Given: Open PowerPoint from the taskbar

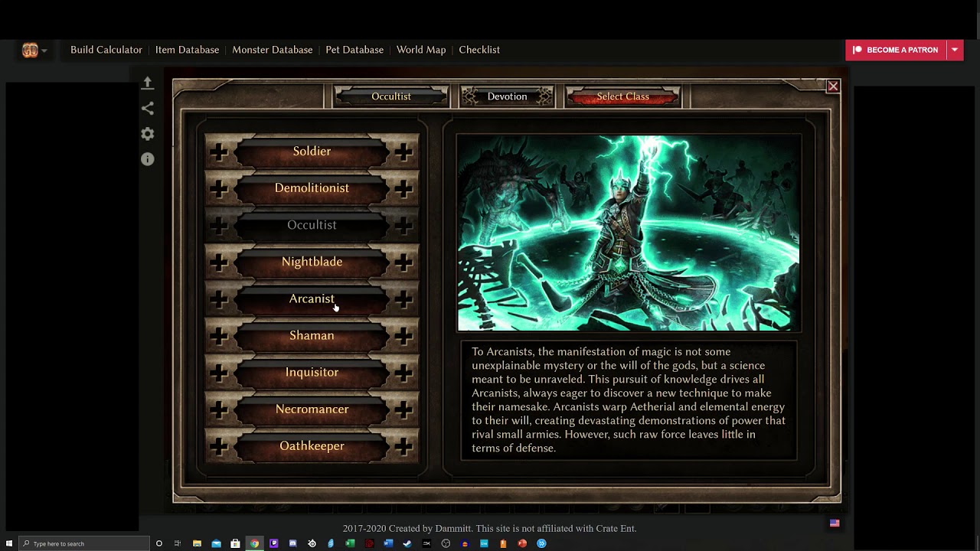Looking at the screenshot, I should [x=522, y=543].
